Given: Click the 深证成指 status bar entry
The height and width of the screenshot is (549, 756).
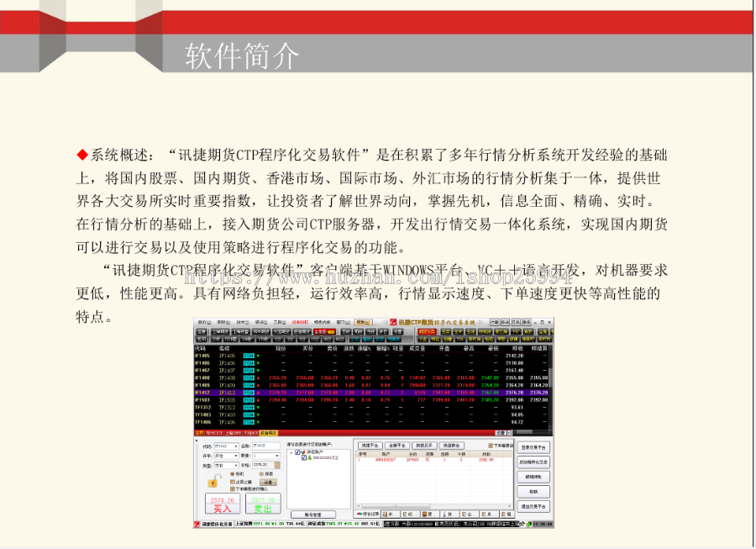Looking at the screenshot, I should click(x=344, y=524).
